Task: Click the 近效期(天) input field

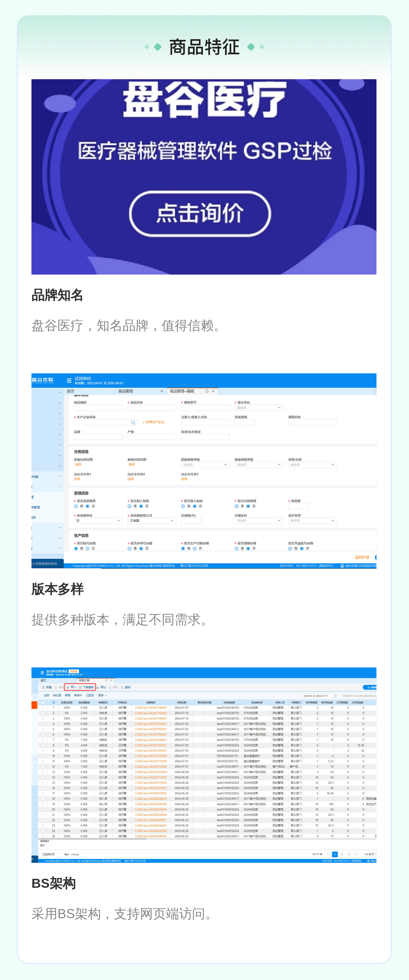Action: pyautogui.click(x=191, y=521)
